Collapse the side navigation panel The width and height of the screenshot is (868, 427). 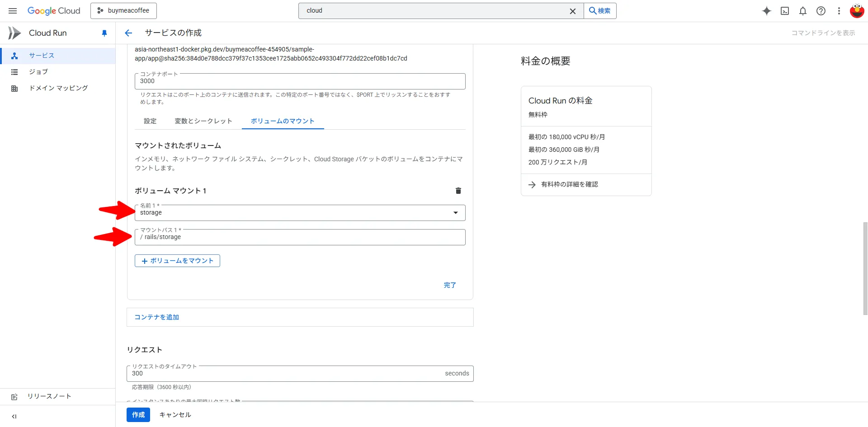(14, 416)
